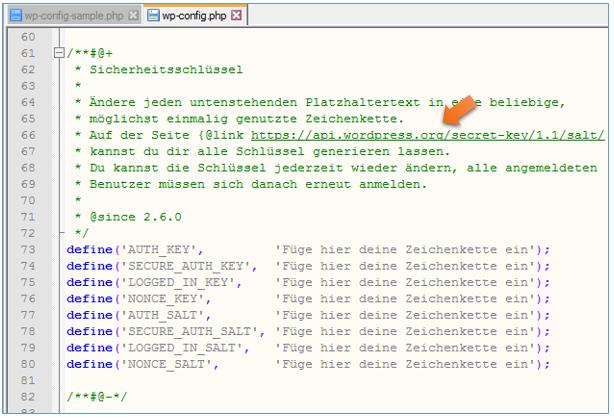This screenshot has width=614, height=419.
Task: Click line number 80 in the margin
Action: [x=27, y=364]
